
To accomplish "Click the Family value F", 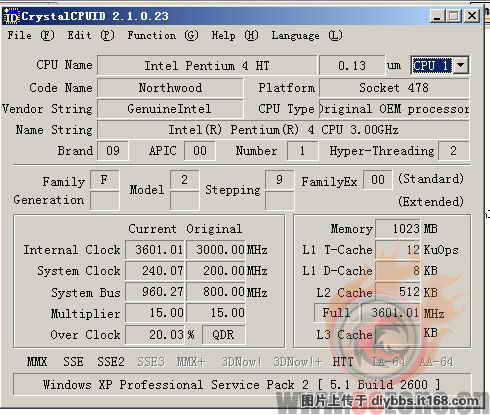I will (x=104, y=180).
